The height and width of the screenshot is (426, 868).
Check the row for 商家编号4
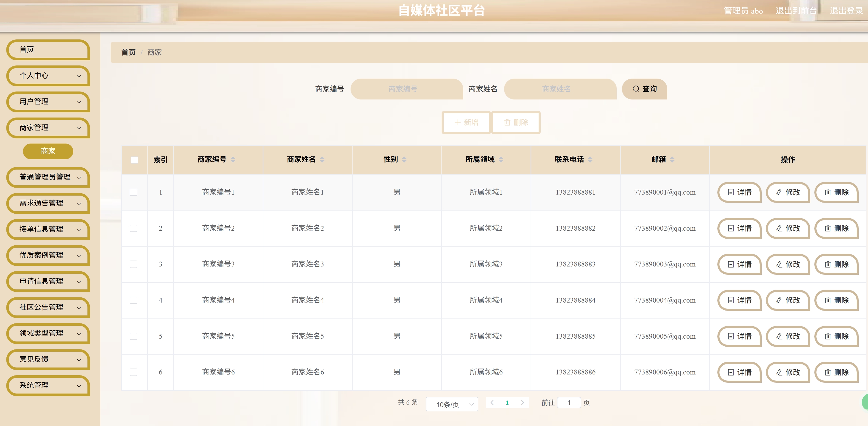point(133,300)
